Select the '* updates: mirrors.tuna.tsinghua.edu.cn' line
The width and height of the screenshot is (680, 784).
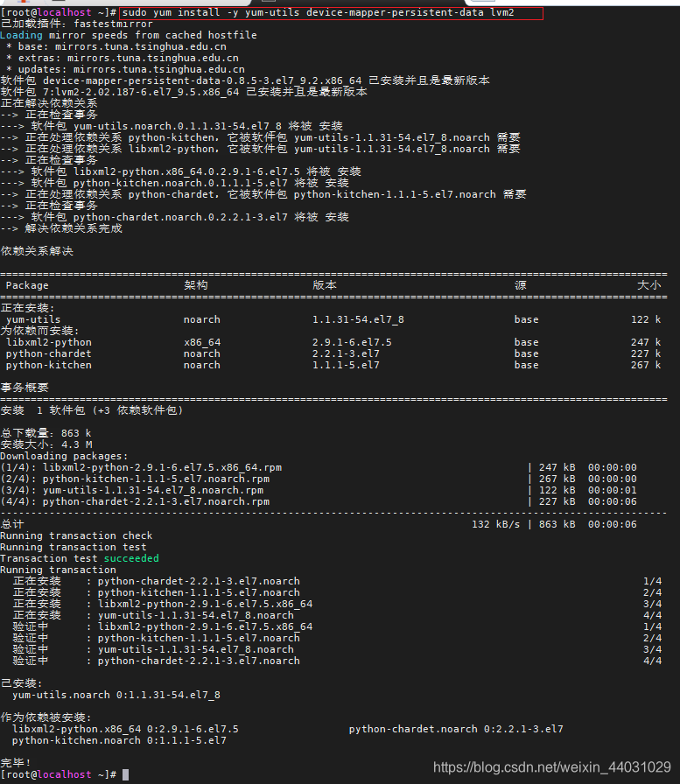(x=125, y=69)
